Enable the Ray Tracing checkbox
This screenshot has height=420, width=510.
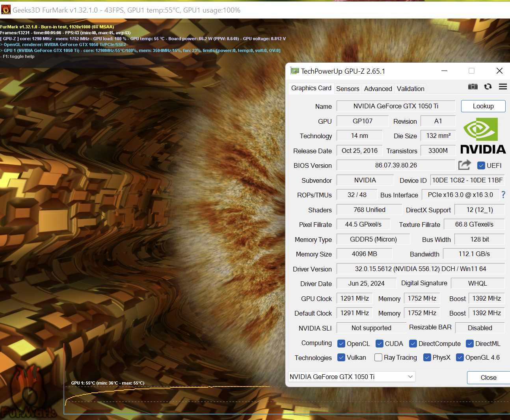(378, 357)
